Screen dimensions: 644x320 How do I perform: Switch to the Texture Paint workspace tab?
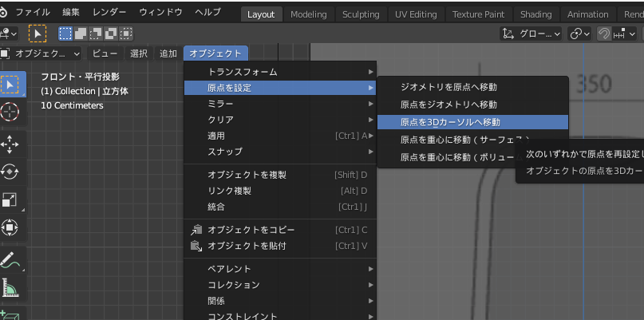click(x=478, y=14)
